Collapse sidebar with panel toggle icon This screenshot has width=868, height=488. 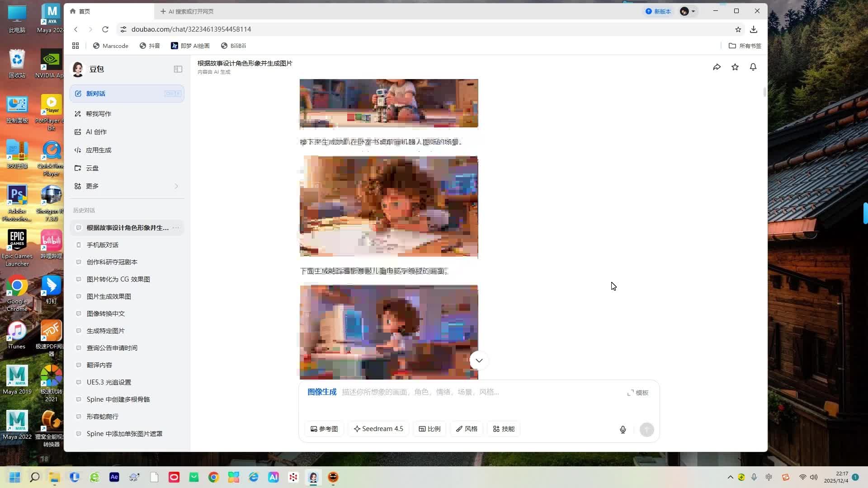tap(178, 69)
